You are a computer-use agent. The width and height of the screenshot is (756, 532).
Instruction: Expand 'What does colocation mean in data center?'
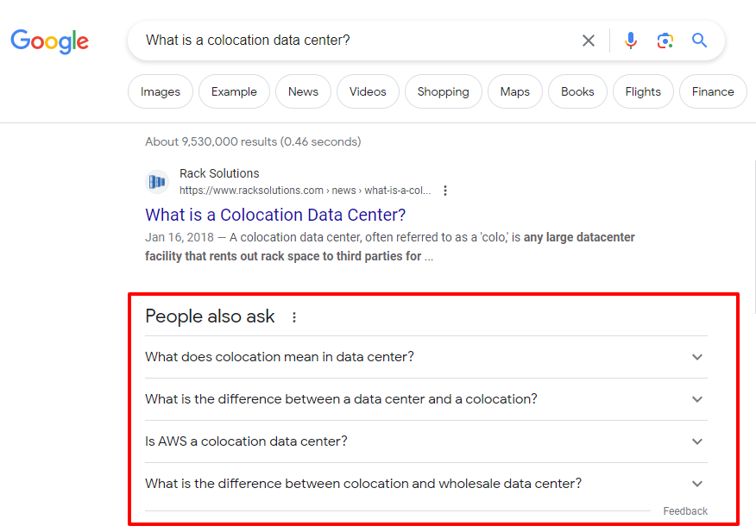point(426,357)
